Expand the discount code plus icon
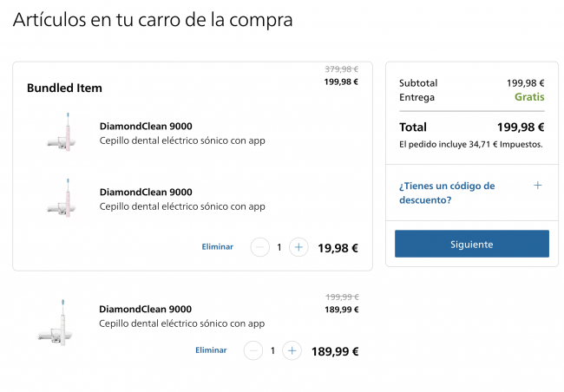Image resolution: width=564 pixels, height=392 pixels. tap(537, 186)
